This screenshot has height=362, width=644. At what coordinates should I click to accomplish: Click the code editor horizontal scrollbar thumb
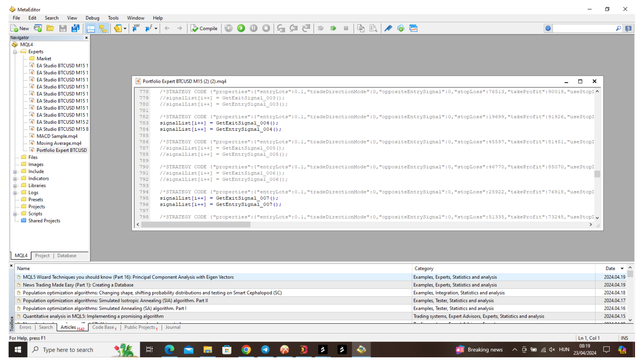(196, 225)
